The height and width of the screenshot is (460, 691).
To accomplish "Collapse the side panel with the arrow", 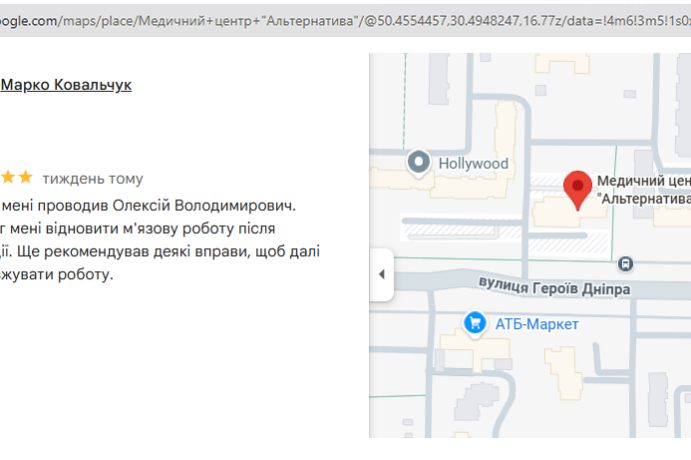I will click(381, 274).
